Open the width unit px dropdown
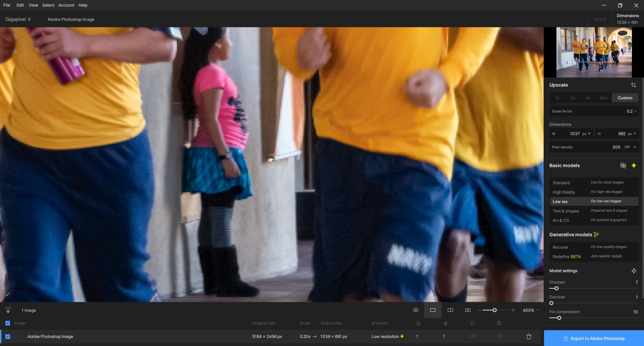 tap(587, 134)
